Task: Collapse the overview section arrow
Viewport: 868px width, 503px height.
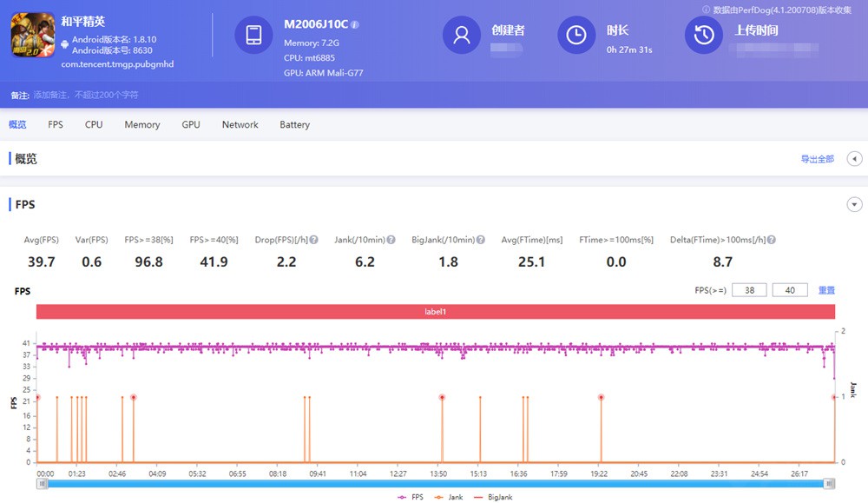Action: click(x=855, y=159)
